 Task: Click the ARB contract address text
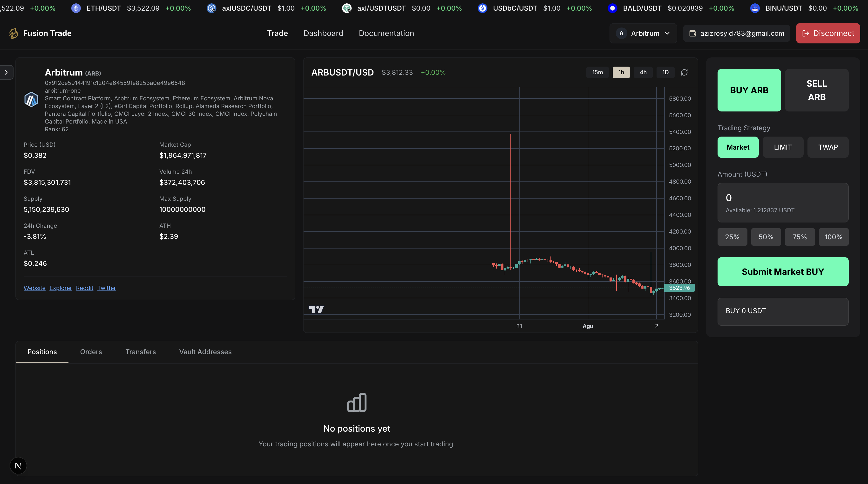pos(115,83)
